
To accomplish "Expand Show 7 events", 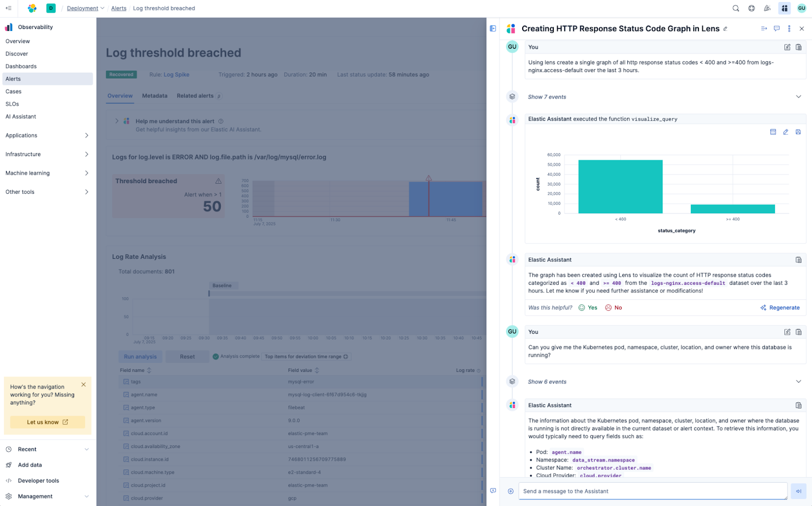I will [x=665, y=97].
